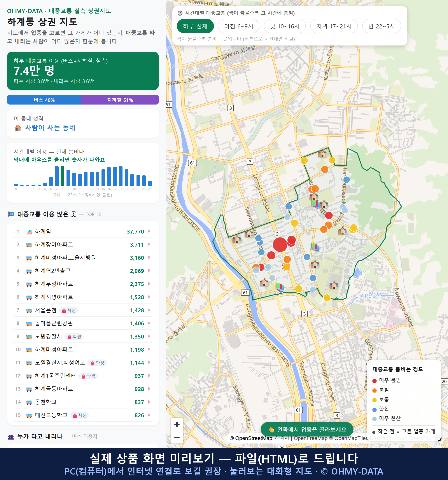Locate 하계극동아파트 with its pin icon
The image size is (448, 480).
click(x=149, y=389)
